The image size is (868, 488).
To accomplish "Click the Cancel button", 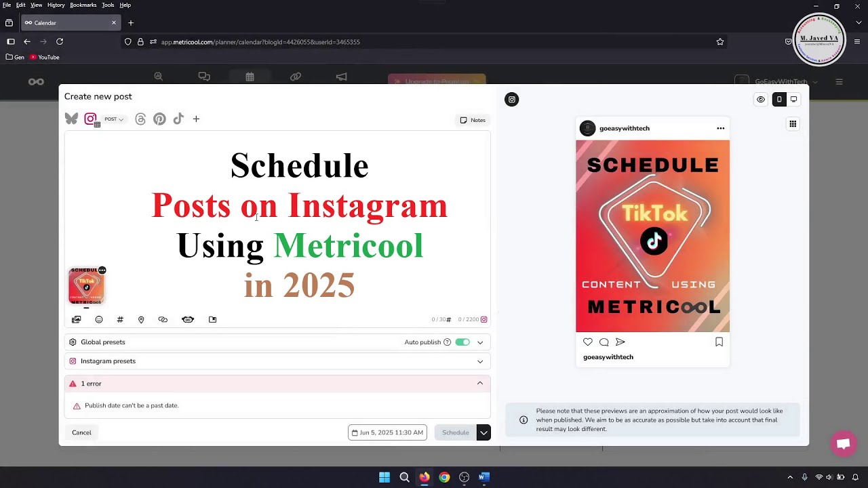I will (81, 432).
